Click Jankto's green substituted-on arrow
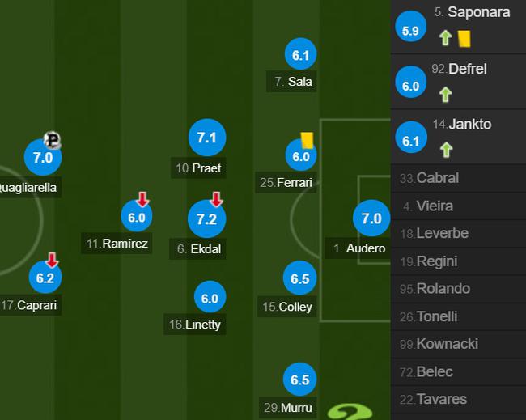The width and height of the screenshot is (526, 420). (x=446, y=150)
